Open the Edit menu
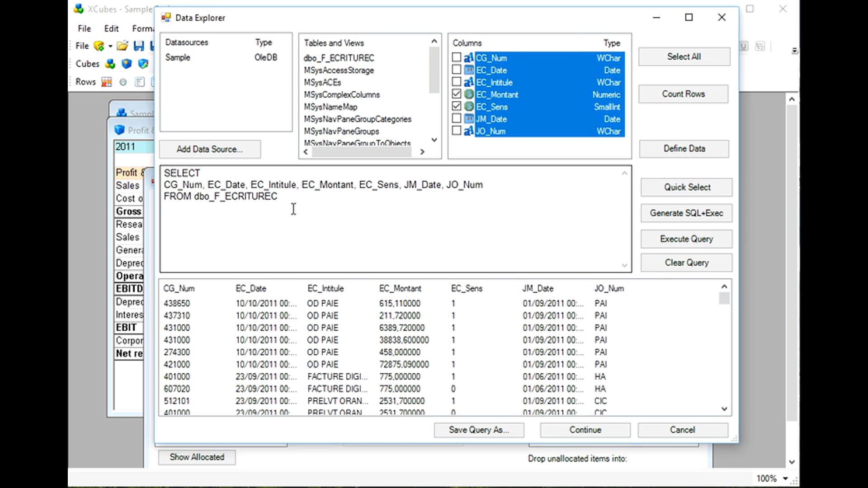Viewport: 868px width, 488px height. point(111,28)
